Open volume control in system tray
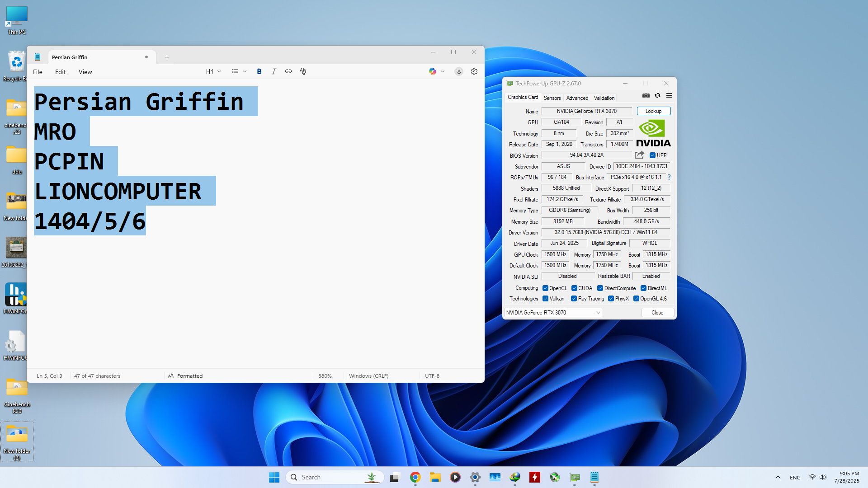 coord(823,477)
